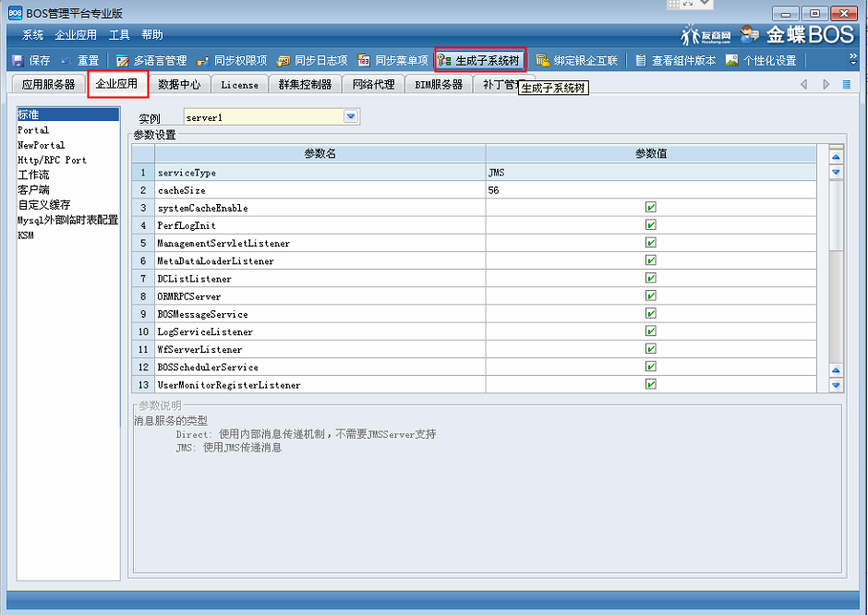The width and height of the screenshot is (868, 615).
Task: Click row number 13 header cell
Action: [143, 385]
